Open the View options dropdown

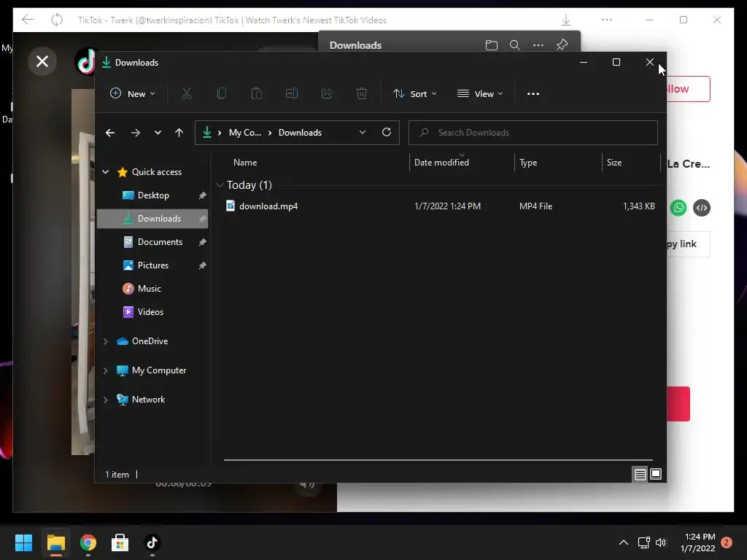(x=480, y=94)
